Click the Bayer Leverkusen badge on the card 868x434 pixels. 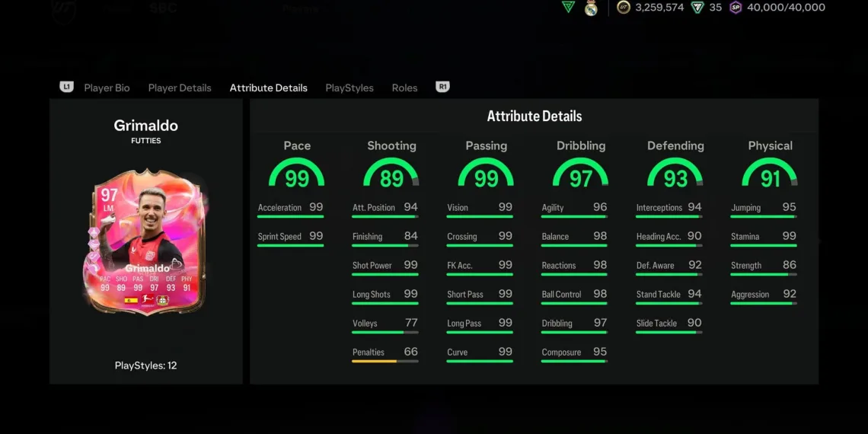[x=161, y=301]
